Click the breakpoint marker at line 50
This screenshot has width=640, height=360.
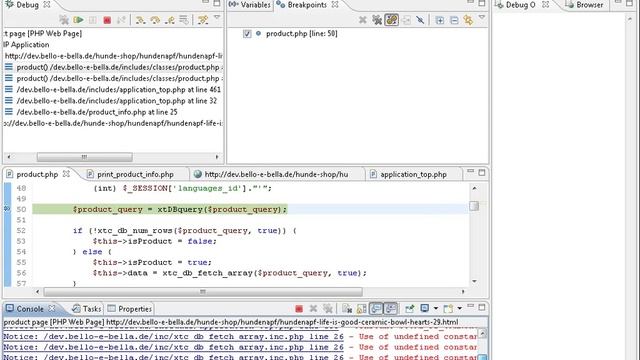click(7, 209)
